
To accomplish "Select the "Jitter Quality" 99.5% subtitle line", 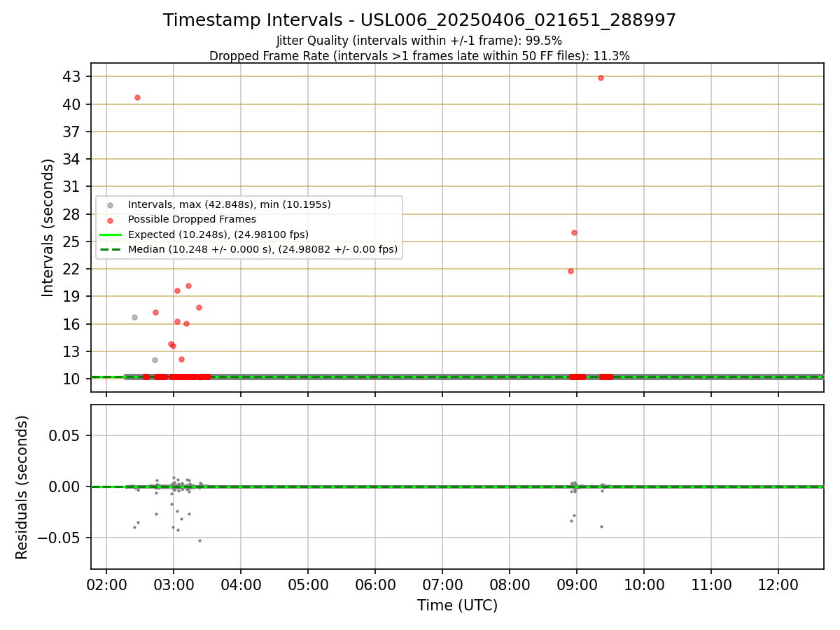I will point(419,41).
